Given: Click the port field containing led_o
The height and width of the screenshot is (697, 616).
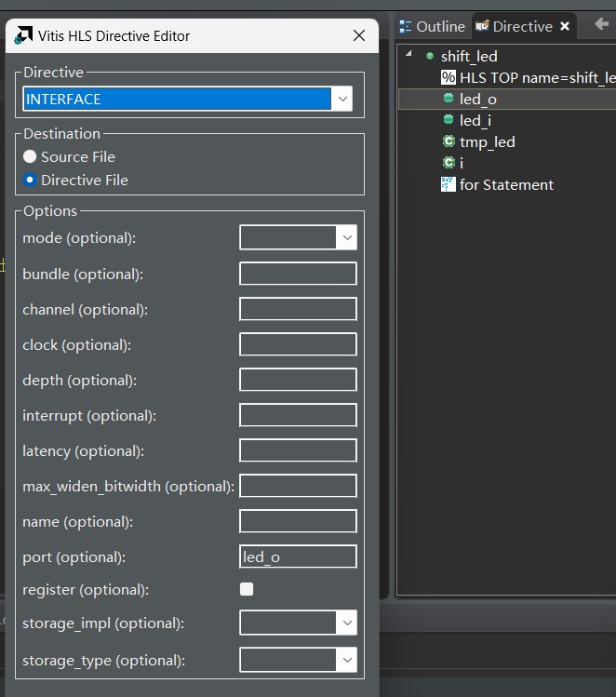Looking at the screenshot, I should coord(298,556).
